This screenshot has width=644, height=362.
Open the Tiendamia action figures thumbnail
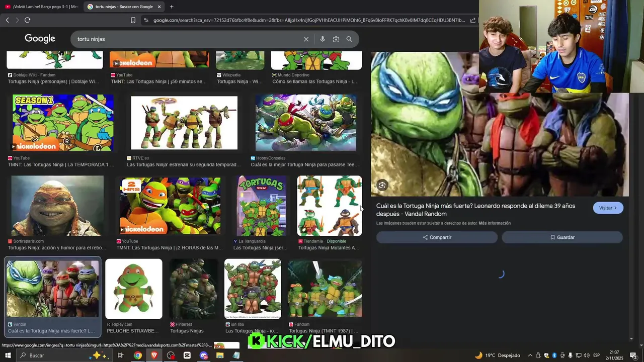329,206
